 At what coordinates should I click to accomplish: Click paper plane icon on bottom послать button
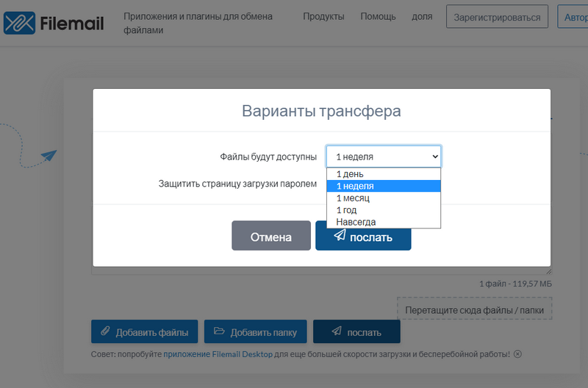coord(337,331)
